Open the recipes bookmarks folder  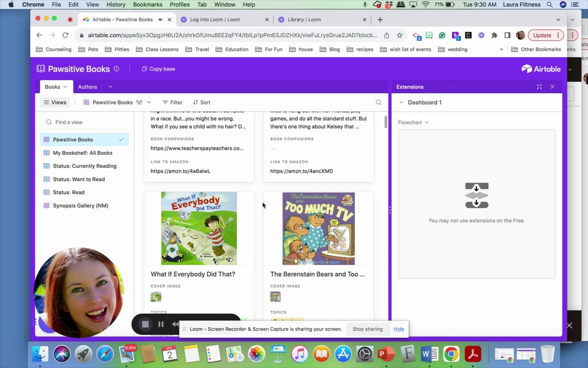click(360, 49)
